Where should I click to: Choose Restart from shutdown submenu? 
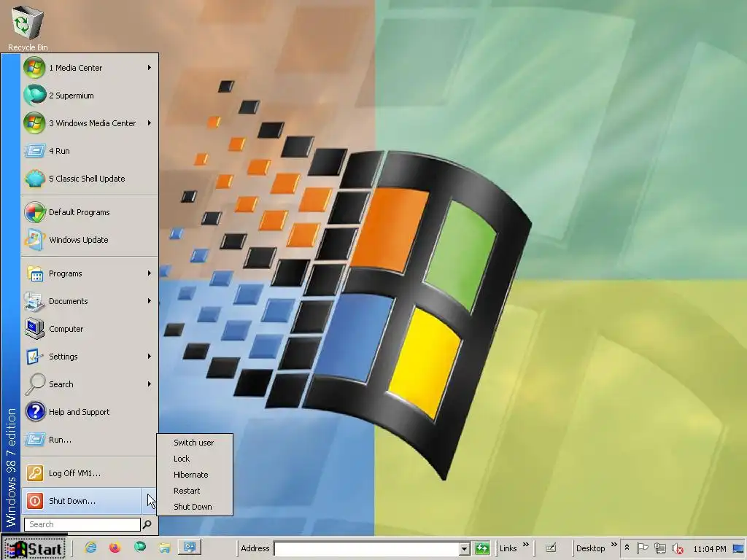point(195,491)
